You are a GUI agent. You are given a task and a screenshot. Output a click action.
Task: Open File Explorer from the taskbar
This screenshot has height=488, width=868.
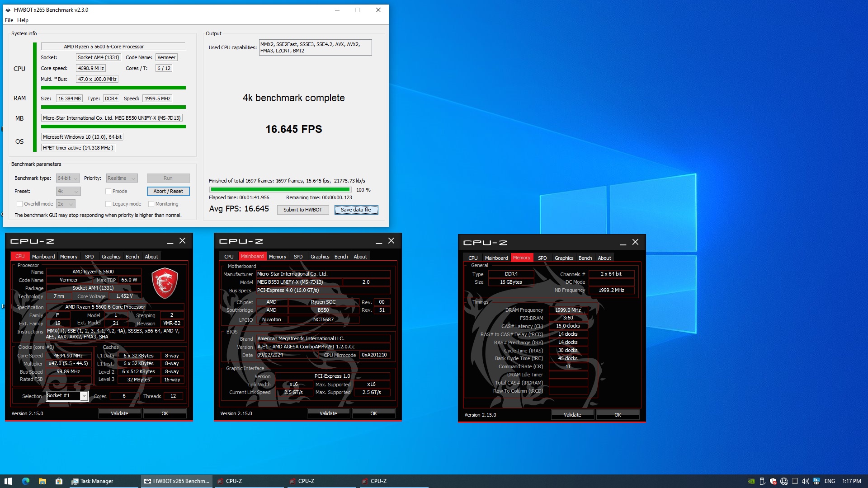[42, 481]
